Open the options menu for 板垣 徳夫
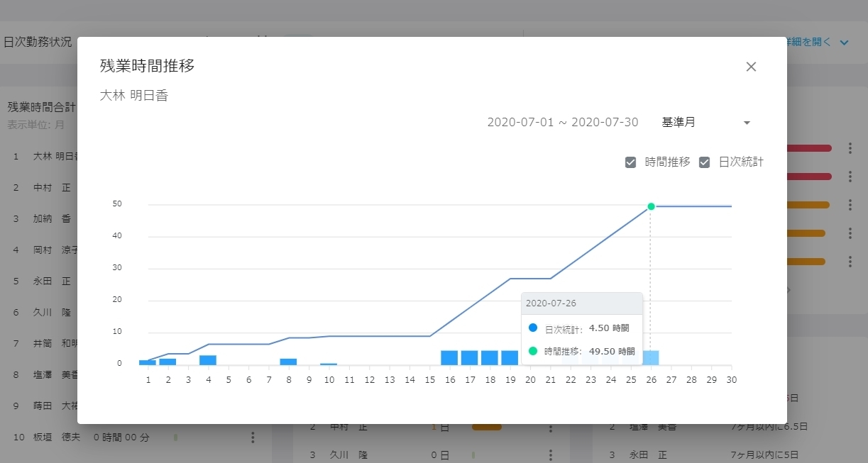 click(x=253, y=437)
